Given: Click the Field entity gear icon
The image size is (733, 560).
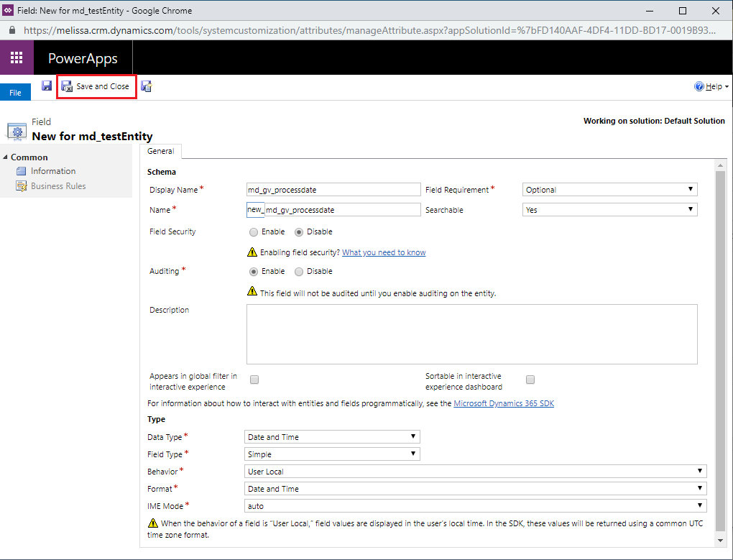Looking at the screenshot, I should (17, 132).
